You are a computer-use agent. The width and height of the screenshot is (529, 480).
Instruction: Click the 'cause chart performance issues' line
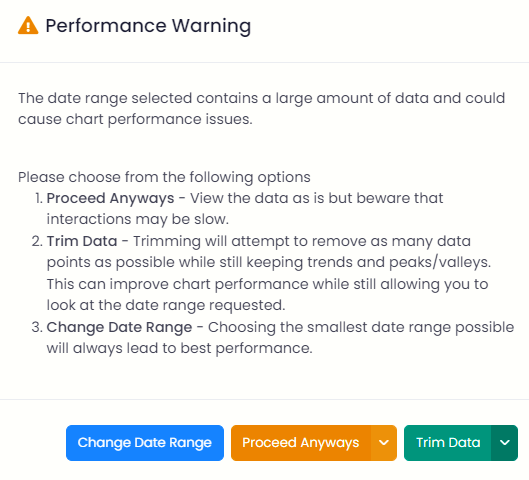(135, 119)
